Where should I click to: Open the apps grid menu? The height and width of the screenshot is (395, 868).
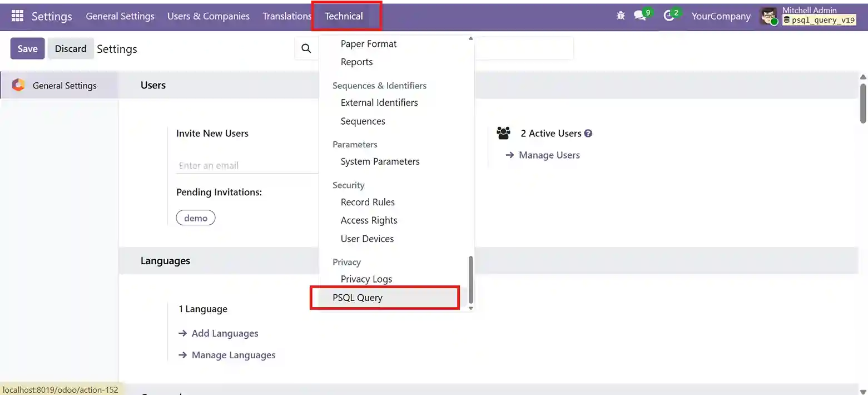18,15
